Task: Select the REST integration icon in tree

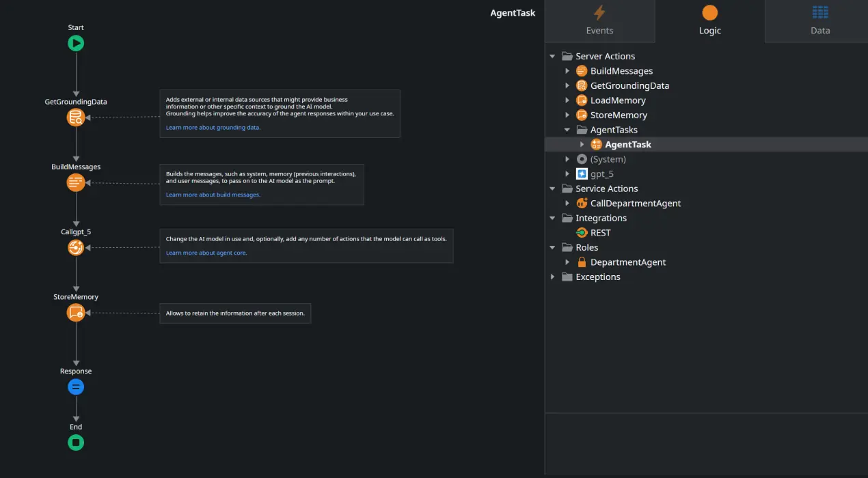Action: [x=582, y=233]
